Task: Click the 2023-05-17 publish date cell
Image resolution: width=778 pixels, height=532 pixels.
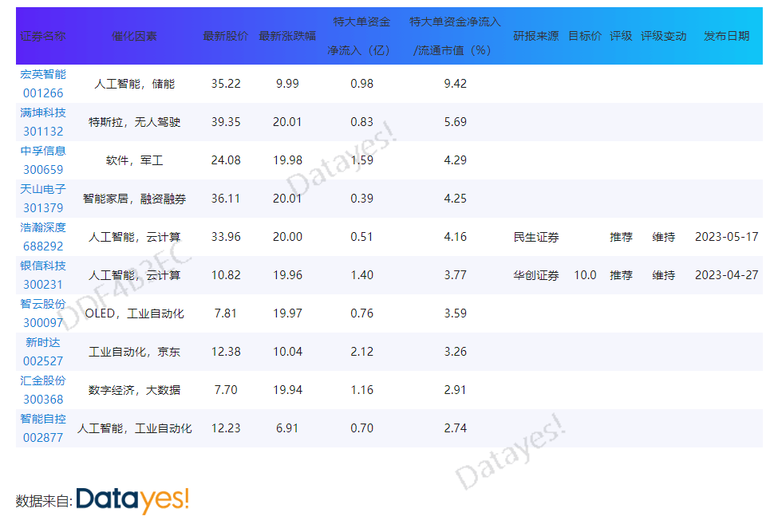Action: tap(726, 237)
